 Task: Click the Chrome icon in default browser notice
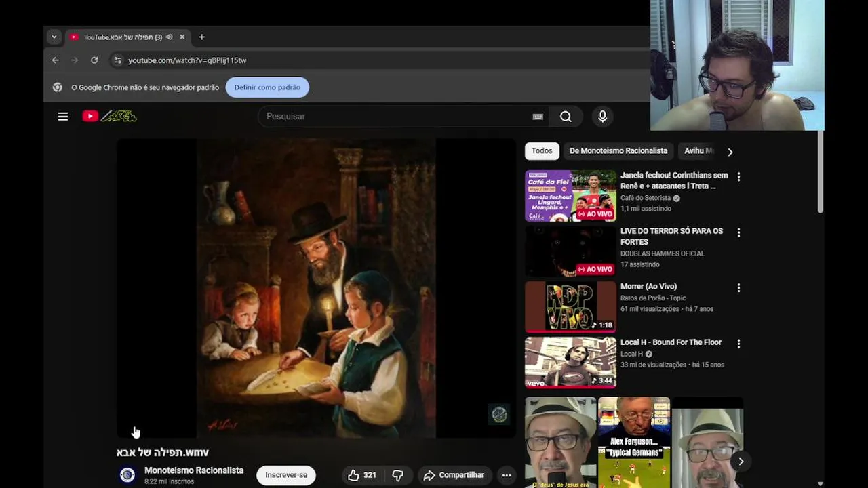click(58, 87)
